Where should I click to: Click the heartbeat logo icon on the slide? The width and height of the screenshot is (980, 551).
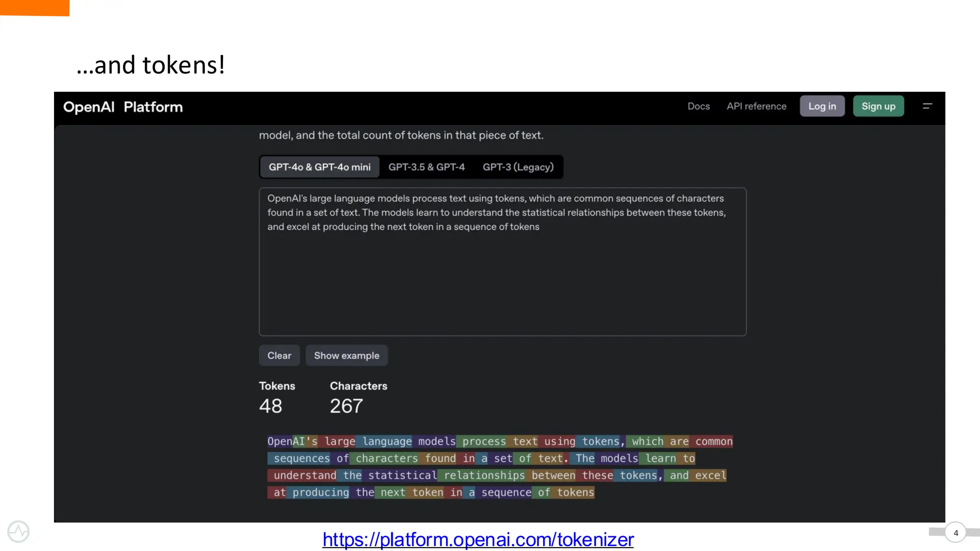(x=18, y=531)
